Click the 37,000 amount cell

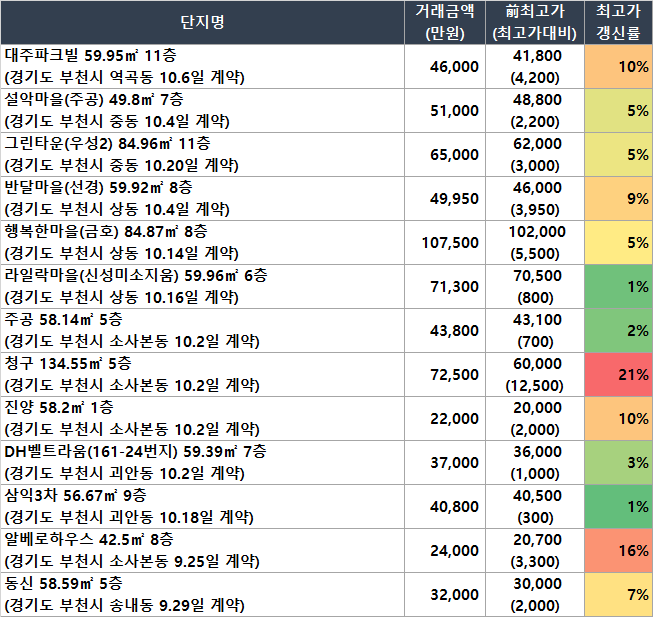coord(445,463)
